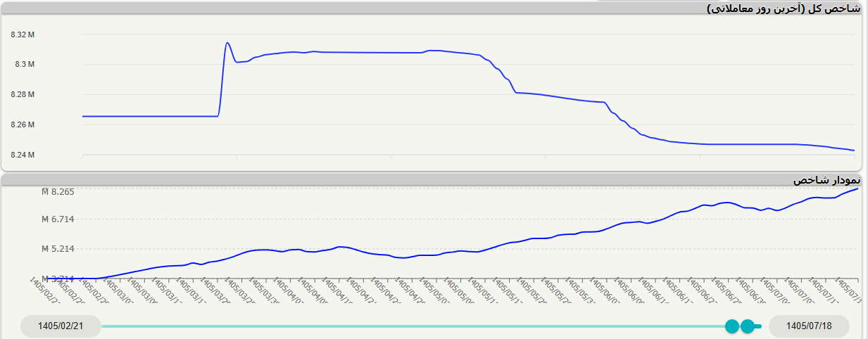Click the 8.24 M axis label
This screenshot has height=339, width=868.
23,155
